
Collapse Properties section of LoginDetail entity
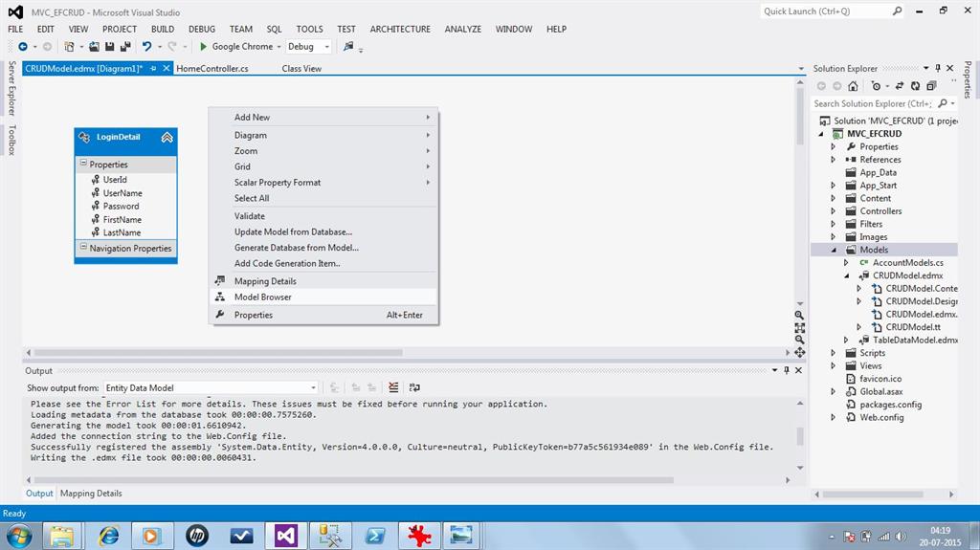[83, 164]
